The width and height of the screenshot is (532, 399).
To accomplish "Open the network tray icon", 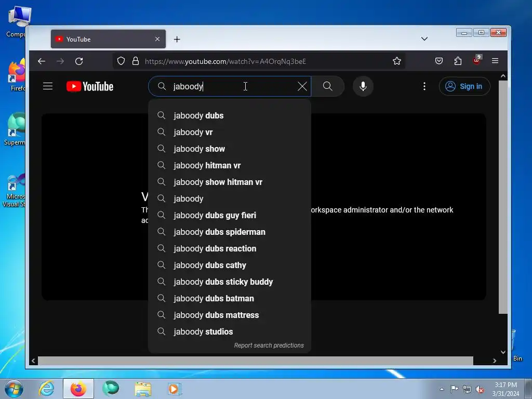I will 467,389.
